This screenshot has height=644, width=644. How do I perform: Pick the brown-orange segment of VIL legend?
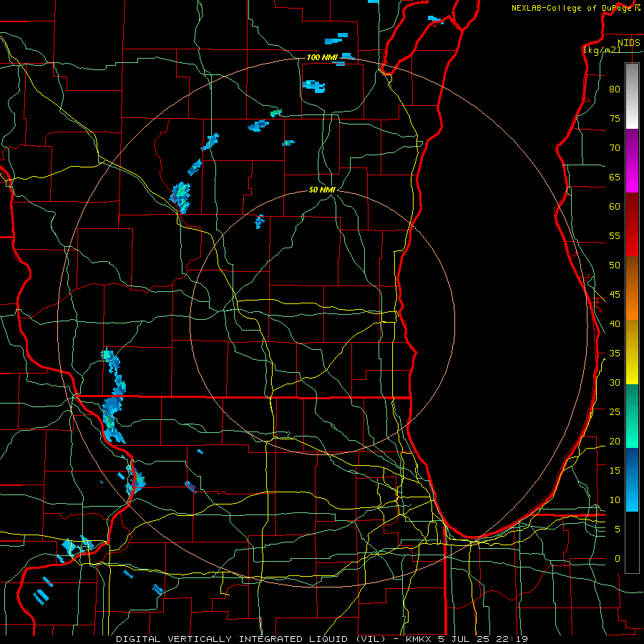coord(632,288)
